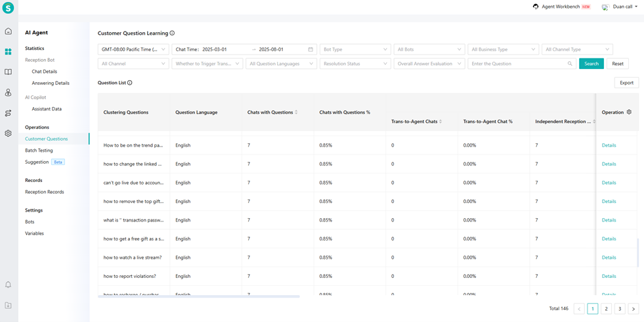Expand the Bot Type dropdown

click(x=354, y=49)
